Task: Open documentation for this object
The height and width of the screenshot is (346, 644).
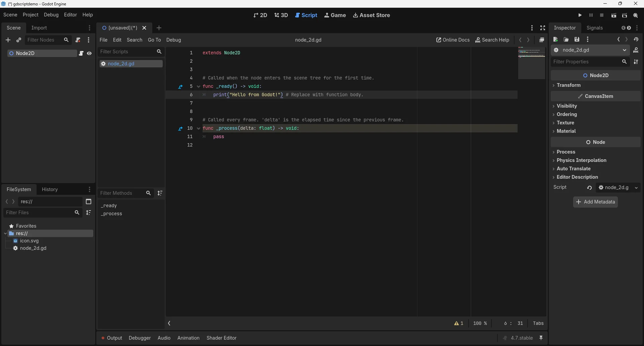Action: pyautogui.click(x=636, y=50)
